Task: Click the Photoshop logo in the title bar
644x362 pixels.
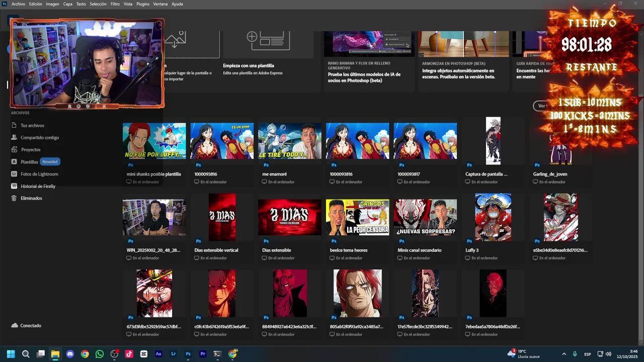Action: click(4, 4)
